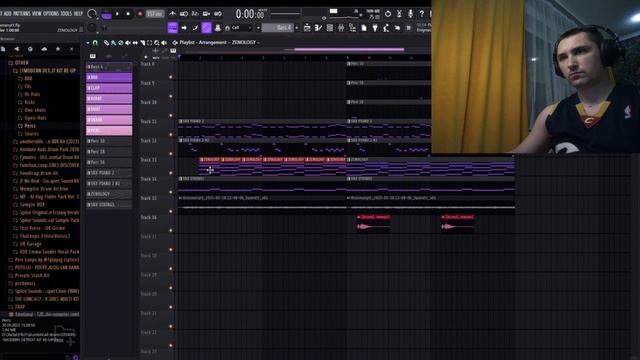Open the Bass 4 pattern selector

point(278,28)
